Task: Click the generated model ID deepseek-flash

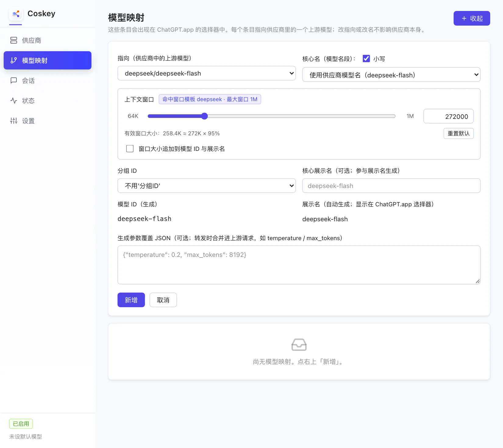Action: point(144,219)
